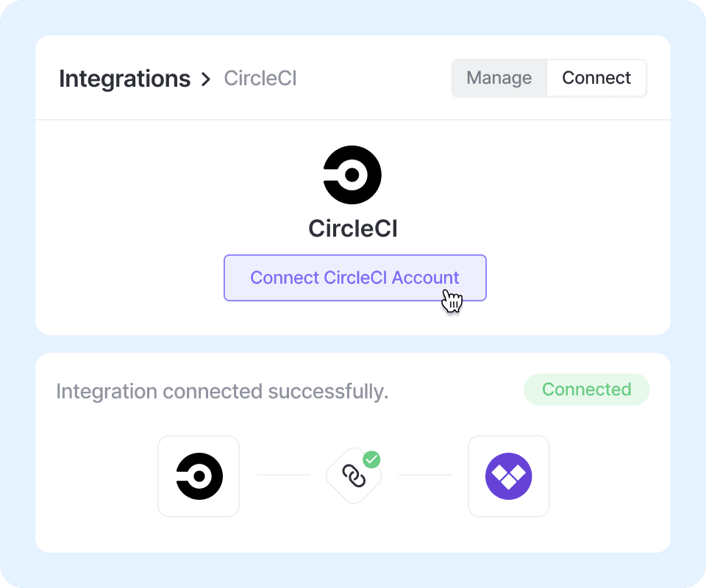Click the chain link icon

pyautogui.click(x=354, y=477)
